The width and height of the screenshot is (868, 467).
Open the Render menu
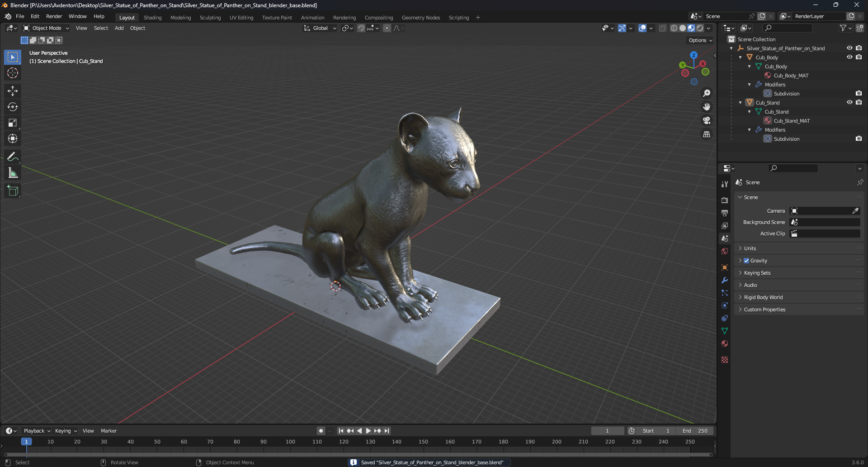(x=54, y=16)
